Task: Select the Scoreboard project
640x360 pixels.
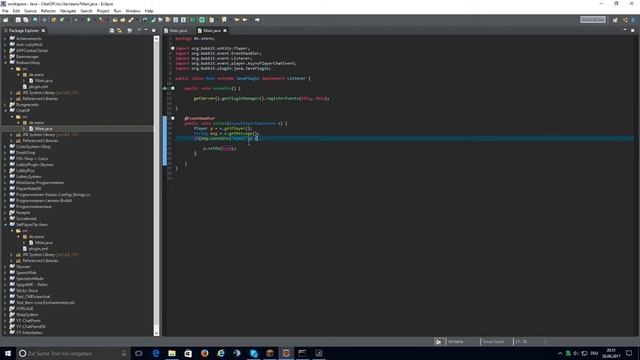Action: (26, 219)
